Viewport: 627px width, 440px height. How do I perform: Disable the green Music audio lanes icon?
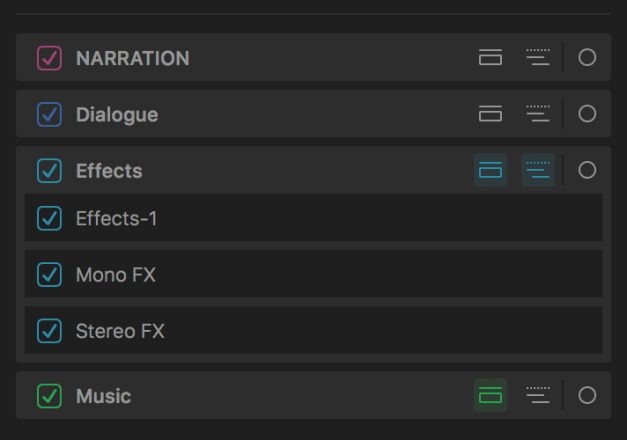[490, 396]
